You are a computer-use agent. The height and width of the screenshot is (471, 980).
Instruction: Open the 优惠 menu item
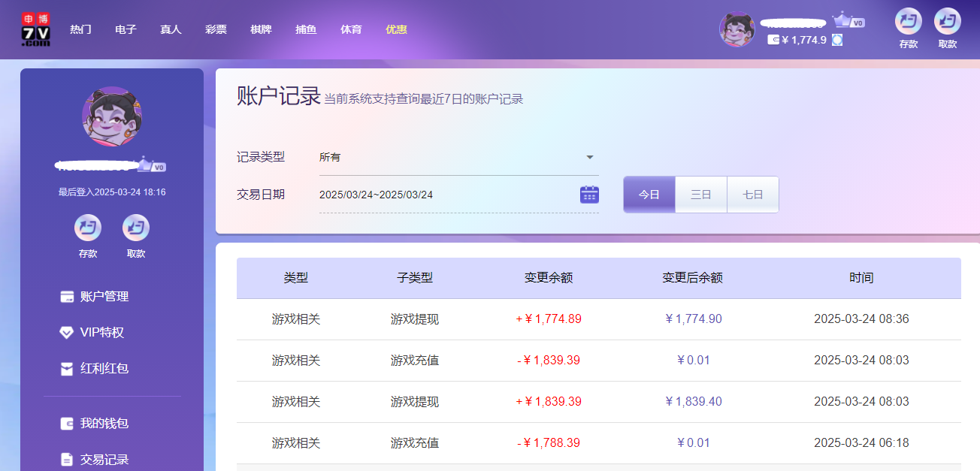click(396, 29)
